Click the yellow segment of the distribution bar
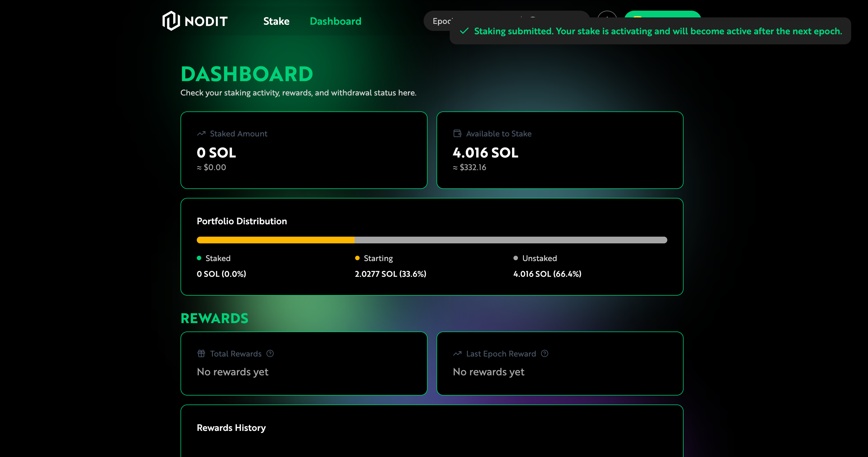The height and width of the screenshot is (457, 868). (x=276, y=240)
